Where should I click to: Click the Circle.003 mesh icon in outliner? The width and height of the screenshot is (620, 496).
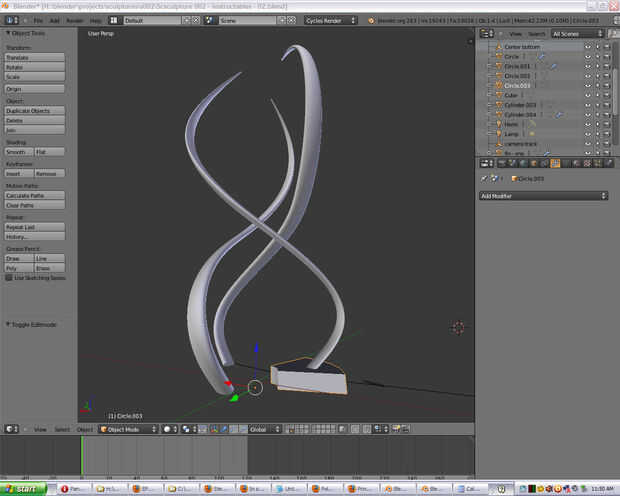click(497, 85)
